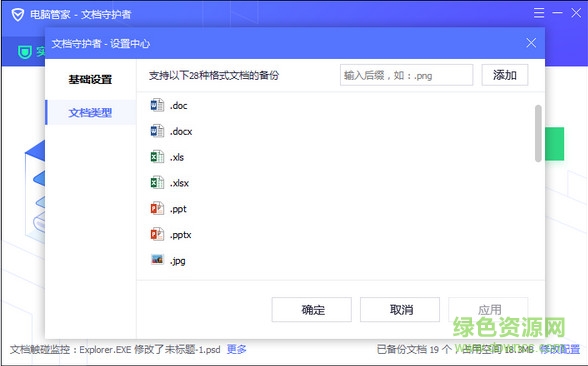588x366 pixels.
Task: Click the 已备份文档 19 个 status text
Action: point(414,350)
